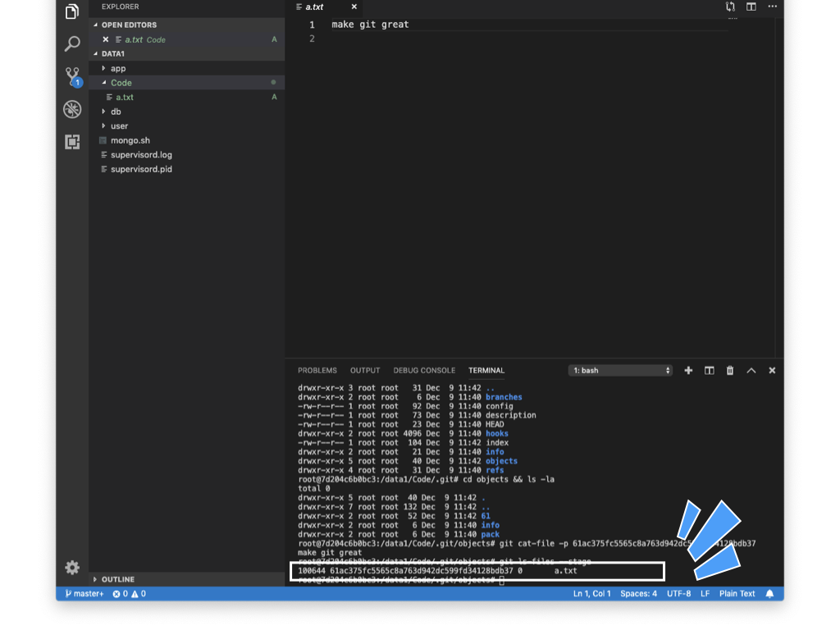Click the 'objects' directory name in terminal
The height and width of the screenshot is (630, 840).
(x=501, y=461)
